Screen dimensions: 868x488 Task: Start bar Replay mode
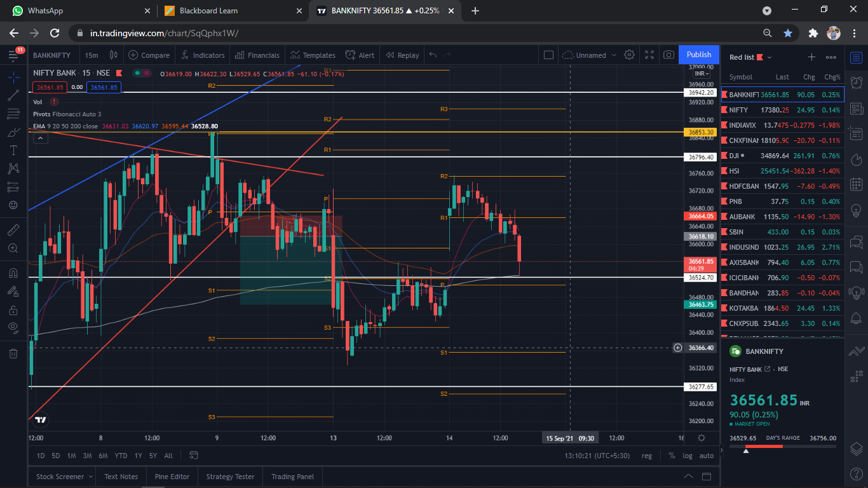point(403,55)
